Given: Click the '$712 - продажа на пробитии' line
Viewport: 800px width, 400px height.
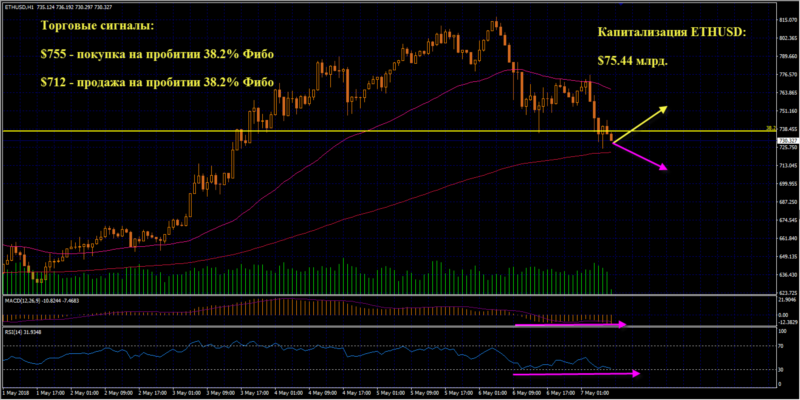Looking at the screenshot, I should (x=157, y=82).
